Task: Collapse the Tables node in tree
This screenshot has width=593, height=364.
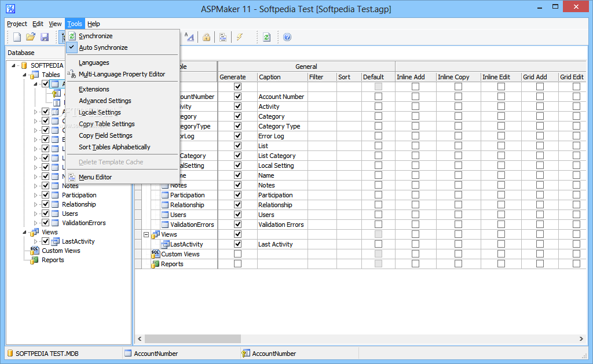Action: click(x=24, y=75)
